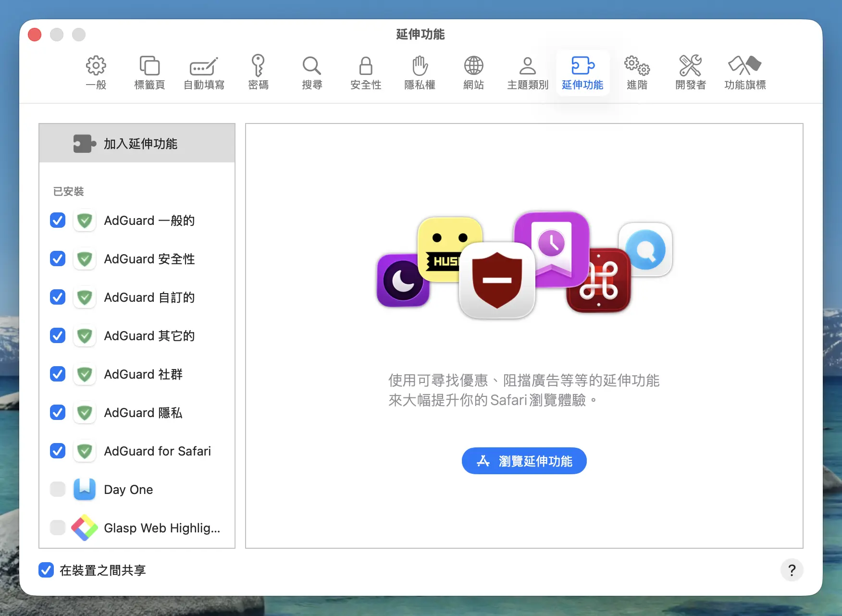This screenshot has height=616, width=842.
Task: Disable the AdGuard 隱私 checkbox
Action: pos(58,413)
